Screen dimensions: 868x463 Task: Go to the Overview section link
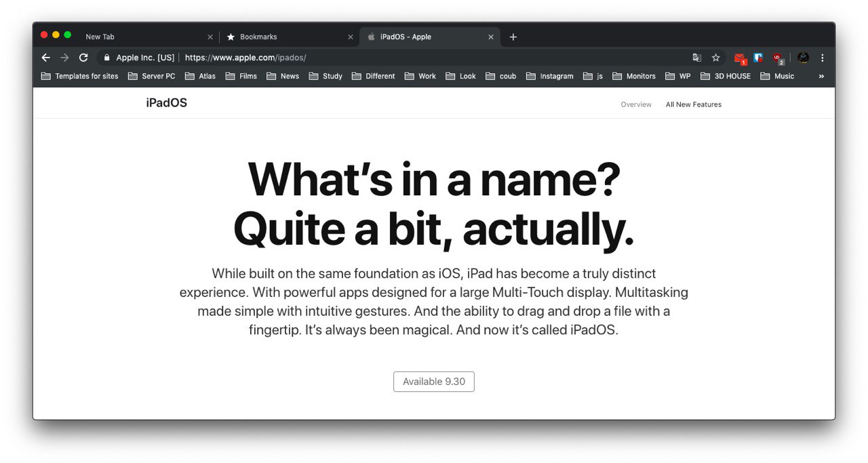pyautogui.click(x=636, y=104)
